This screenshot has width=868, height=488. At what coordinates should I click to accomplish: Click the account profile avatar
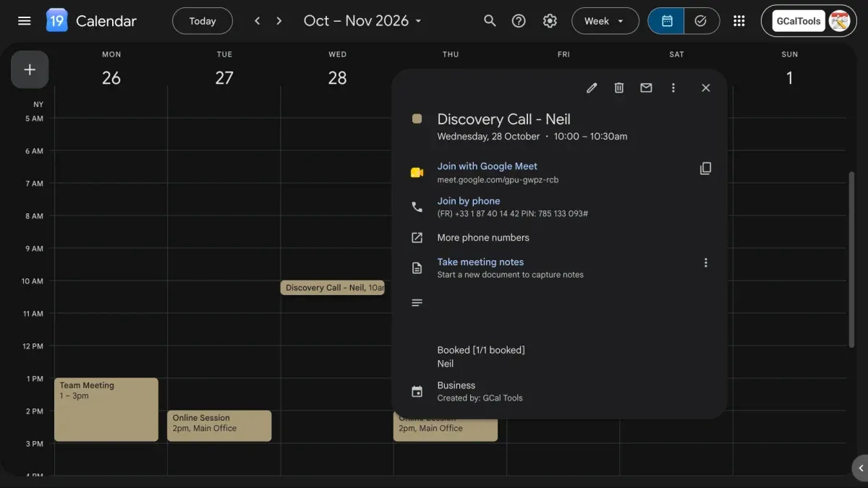(839, 21)
